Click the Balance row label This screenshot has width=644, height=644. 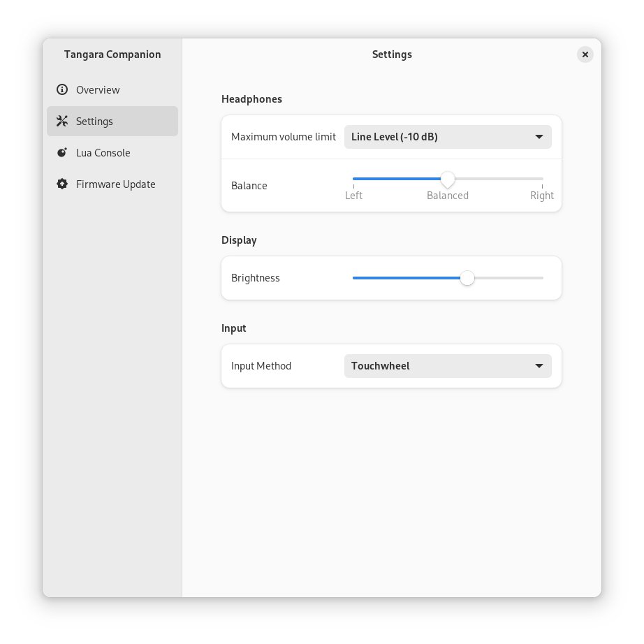point(249,186)
